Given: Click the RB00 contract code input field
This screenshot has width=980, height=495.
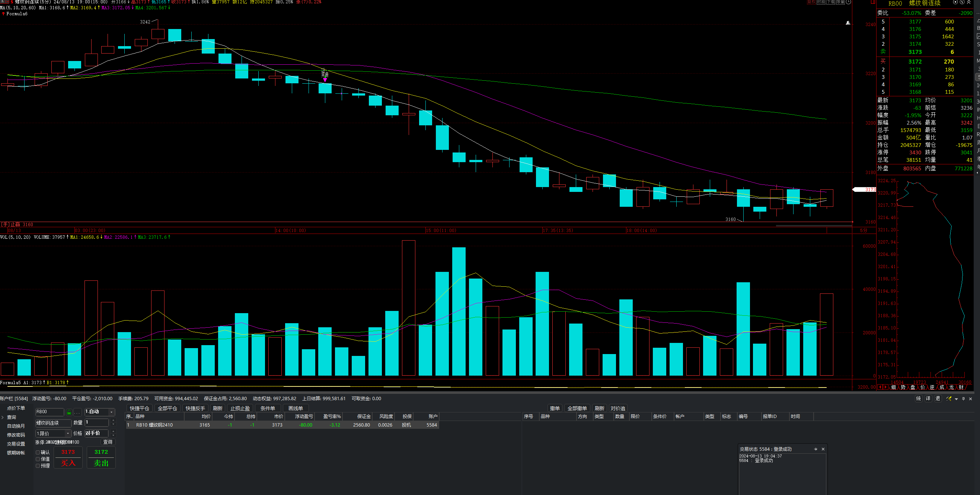Looking at the screenshot, I should click(50, 412).
